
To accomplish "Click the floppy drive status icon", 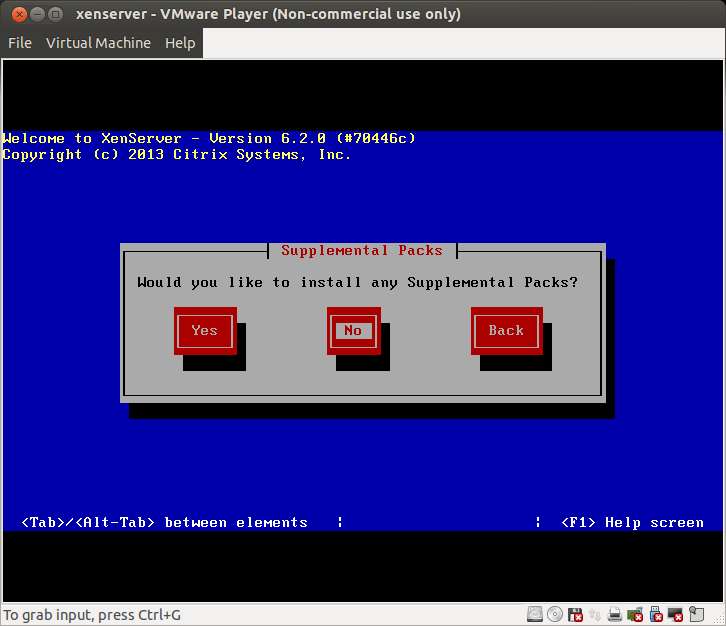I will [575, 614].
